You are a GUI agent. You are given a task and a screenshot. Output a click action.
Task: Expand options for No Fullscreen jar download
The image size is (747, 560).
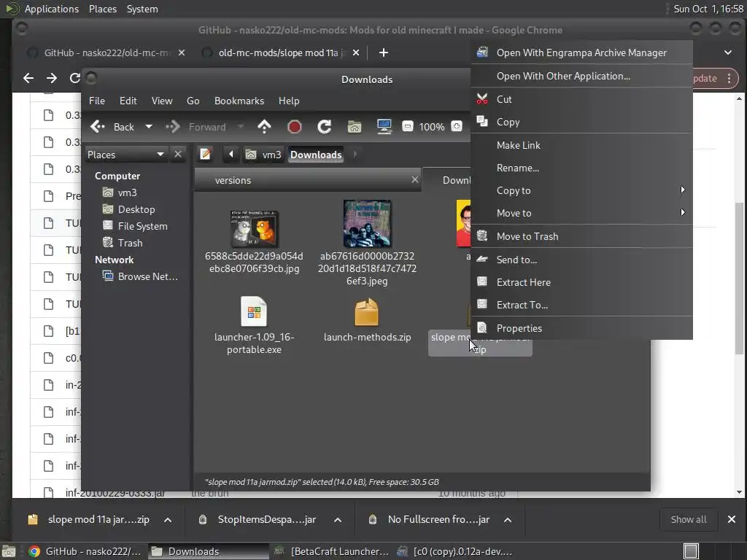508,520
